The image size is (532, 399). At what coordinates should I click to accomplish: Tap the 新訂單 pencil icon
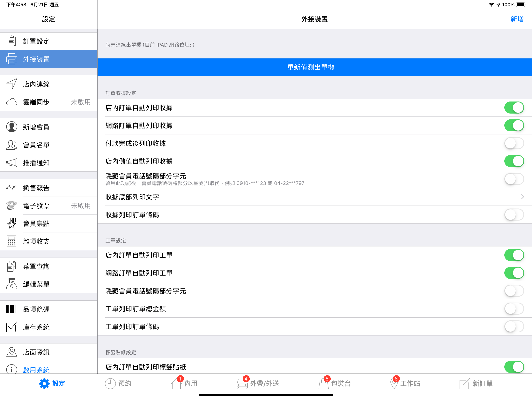coord(465,383)
